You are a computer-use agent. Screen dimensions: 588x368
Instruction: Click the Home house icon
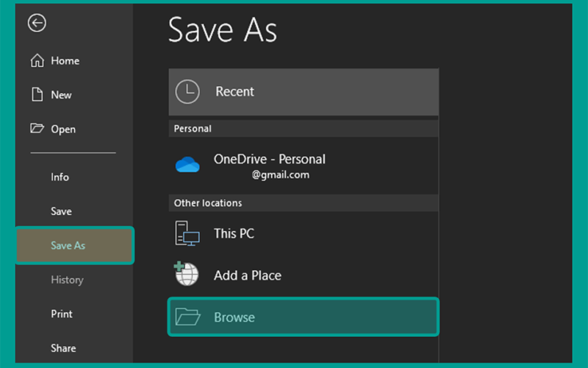click(x=37, y=60)
